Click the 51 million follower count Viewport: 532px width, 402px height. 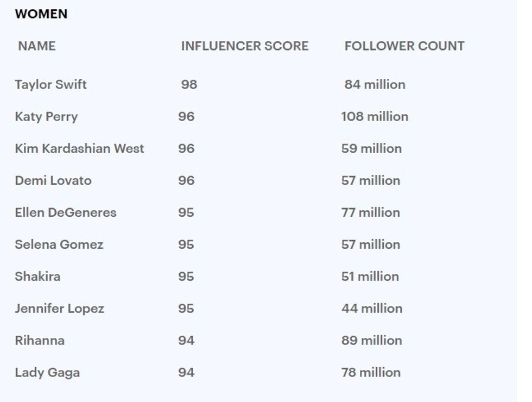[370, 277]
